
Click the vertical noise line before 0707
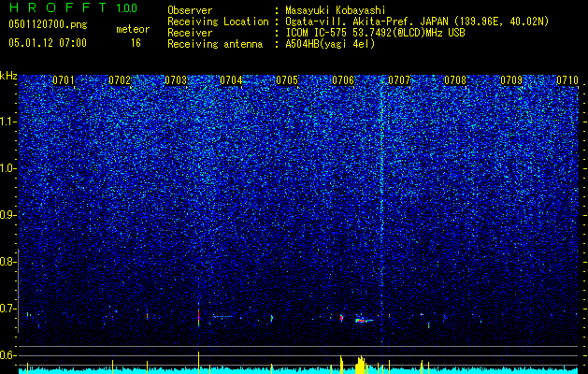click(381, 209)
